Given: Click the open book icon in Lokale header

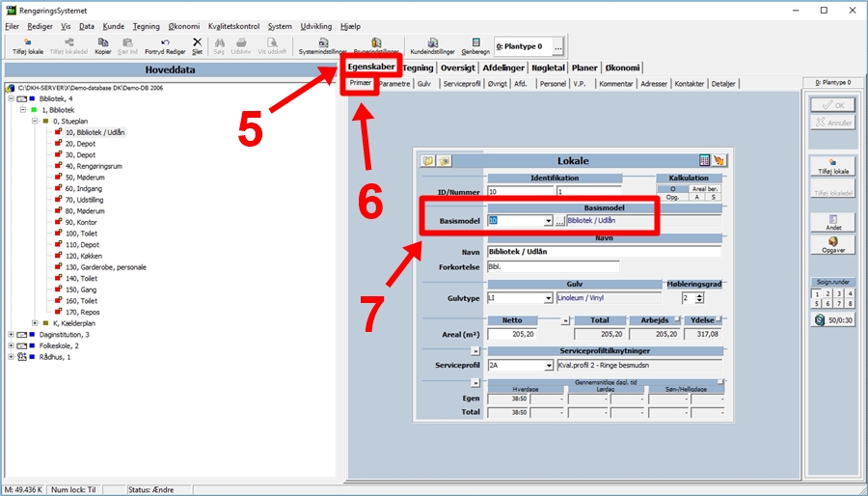Looking at the screenshot, I should click(x=428, y=160).
